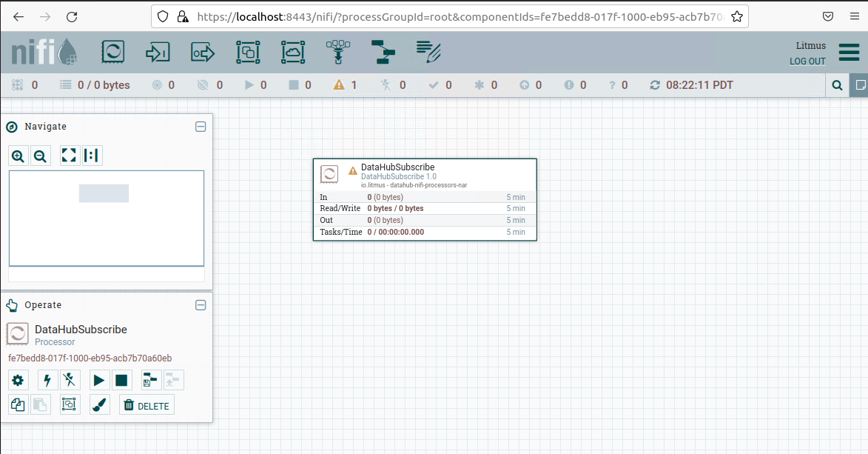868x454 pixels.
Task: Click the Create Template button in Operate
Action: pyautogui.click(x=150, y=380)
